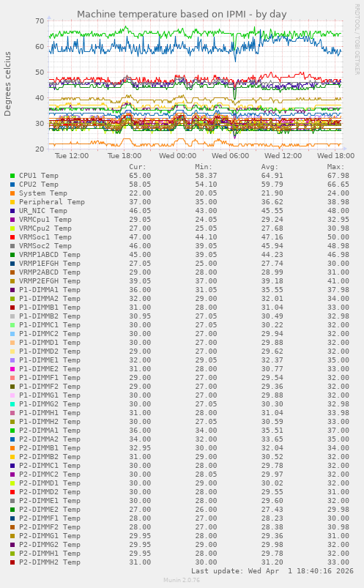Click CPU2 Temp average value "59.79"
364x588 pixels.
coord(272,185)
